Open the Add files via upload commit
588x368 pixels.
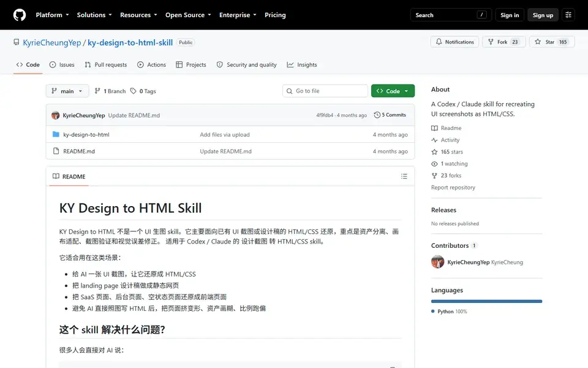coord(225,134)
